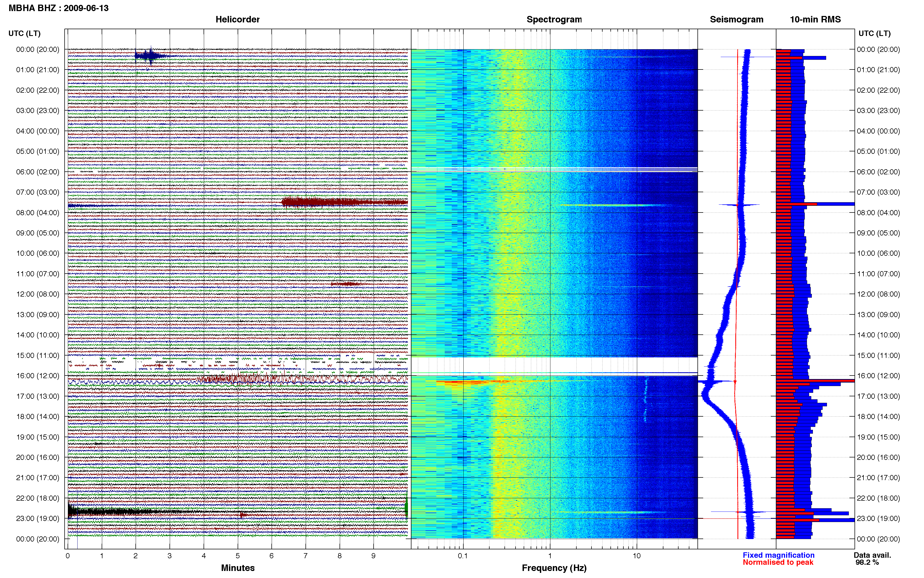Click Frequency axis tick '10'
The width and height of the screenshot is (924, 578).
point(636,556)
